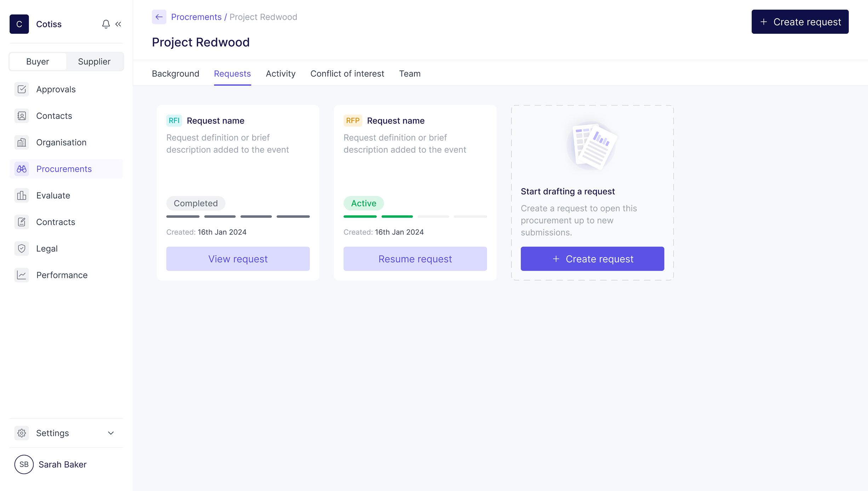Screen dimensions: 868x491
Task: Click the Organisation building icon
Action: point(22,142)
